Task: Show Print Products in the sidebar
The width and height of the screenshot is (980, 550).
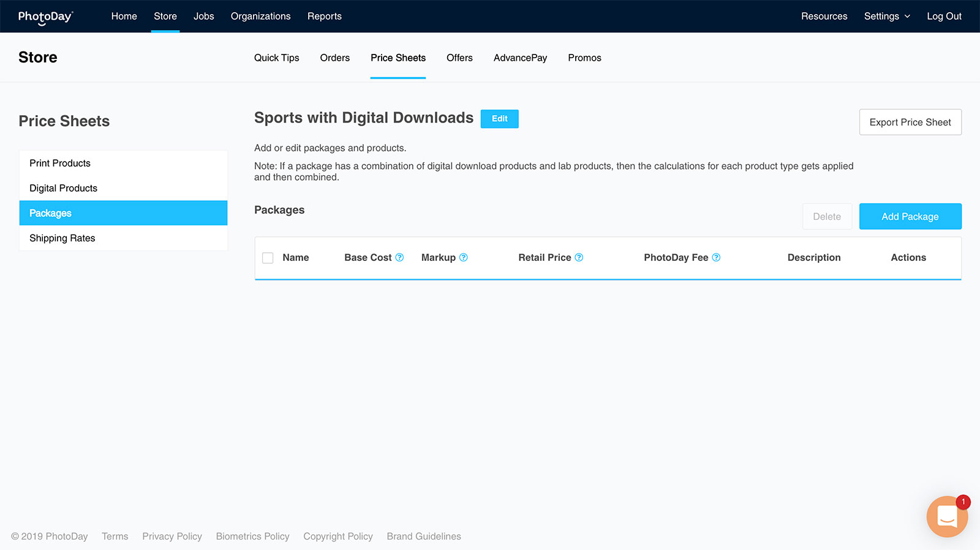Action: click(123, 164)
